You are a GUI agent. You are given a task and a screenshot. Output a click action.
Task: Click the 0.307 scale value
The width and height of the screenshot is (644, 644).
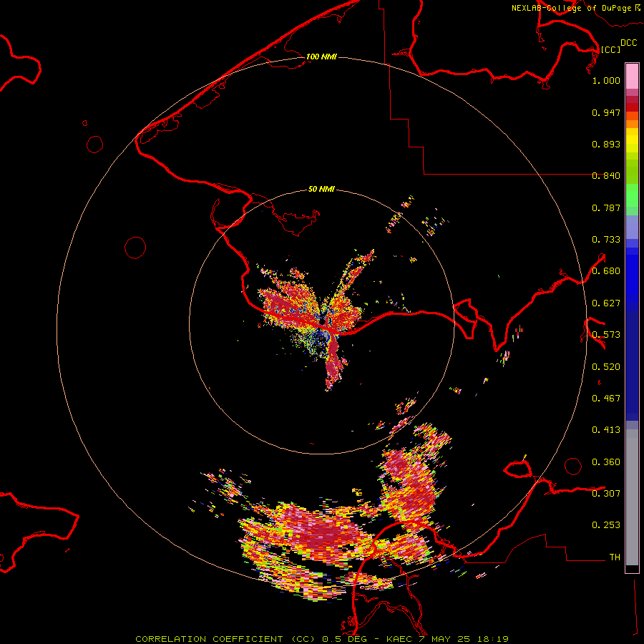tap(606, 493)
